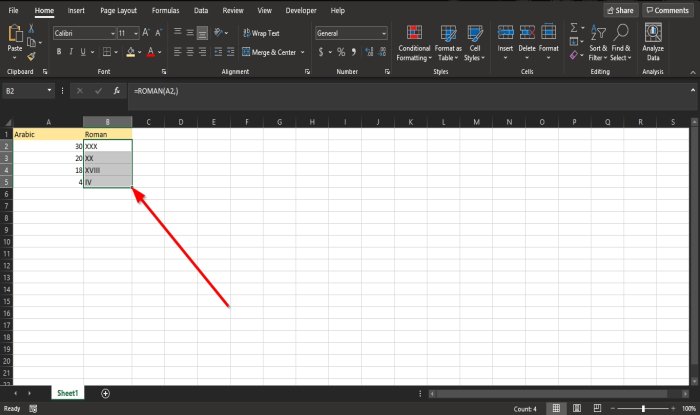Select cell containing XVIII
700x415 pixels.
pos(108,170)
